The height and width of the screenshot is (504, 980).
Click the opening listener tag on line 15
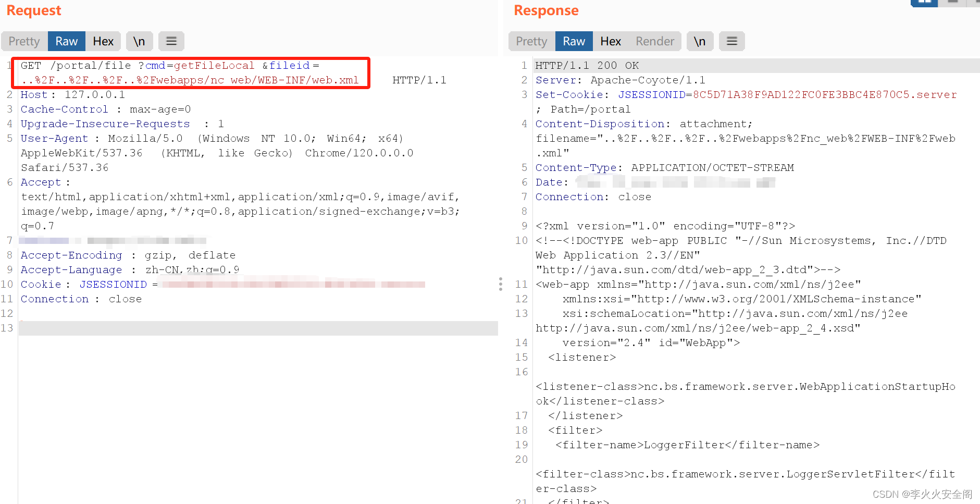click(x=582, y=358)
